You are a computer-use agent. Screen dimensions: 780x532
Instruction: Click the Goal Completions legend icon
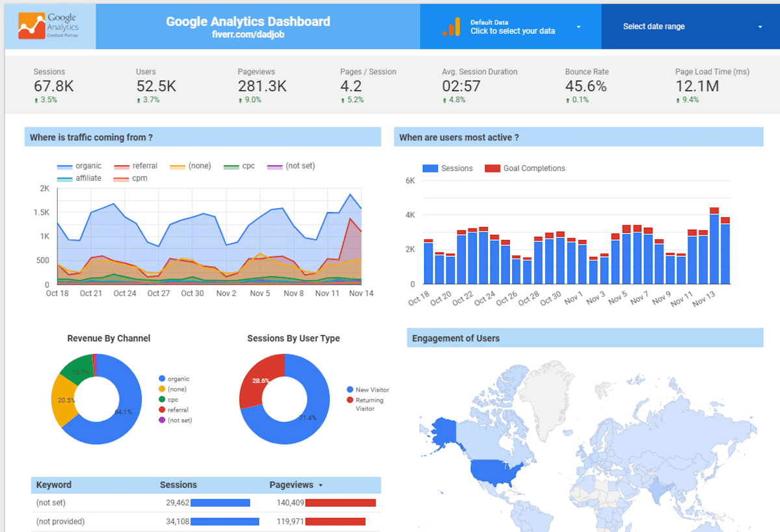pyautogui.click(x=492, y=168)
